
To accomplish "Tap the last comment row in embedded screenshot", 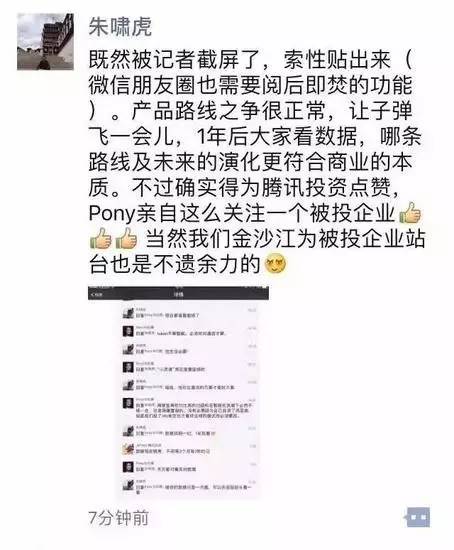I will click(189, 488).
